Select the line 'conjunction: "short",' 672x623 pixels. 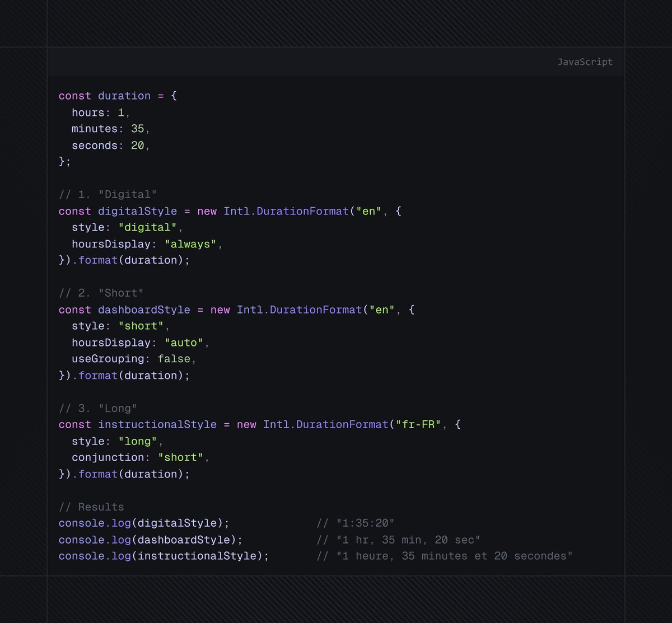141,457
